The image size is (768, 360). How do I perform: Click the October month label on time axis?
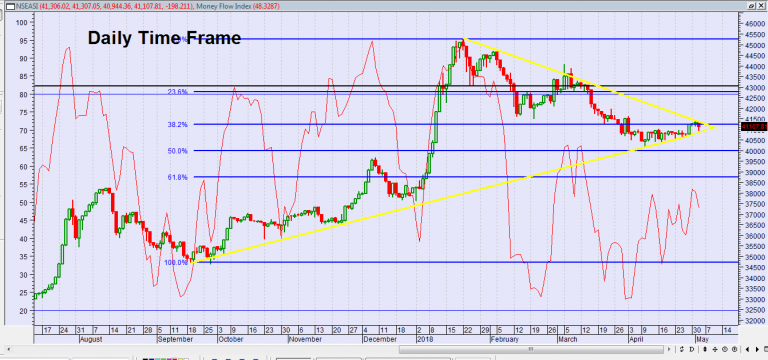232,339
